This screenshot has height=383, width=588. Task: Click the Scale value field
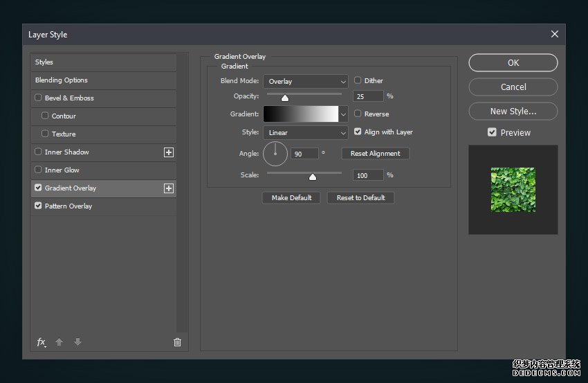pos(368,175)
